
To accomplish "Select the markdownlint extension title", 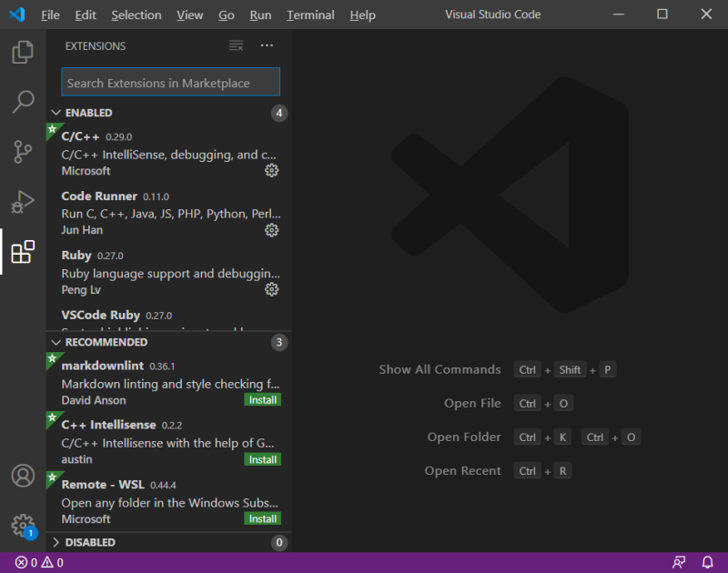I will click(103, 366).
